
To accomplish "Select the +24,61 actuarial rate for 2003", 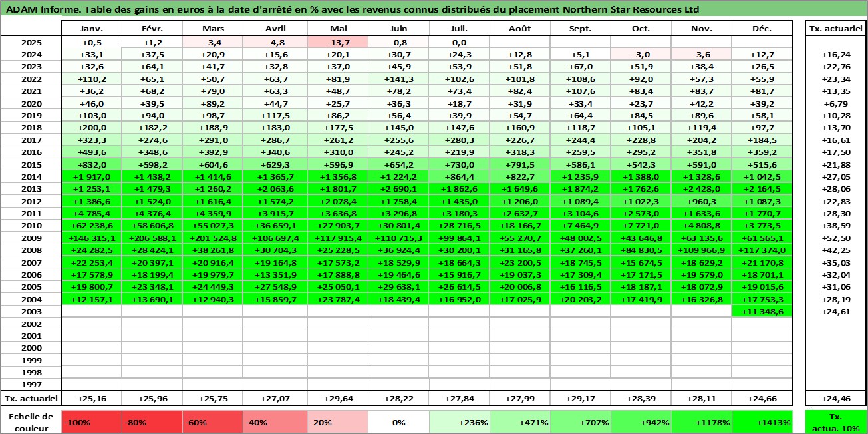I will coord(835,311).
